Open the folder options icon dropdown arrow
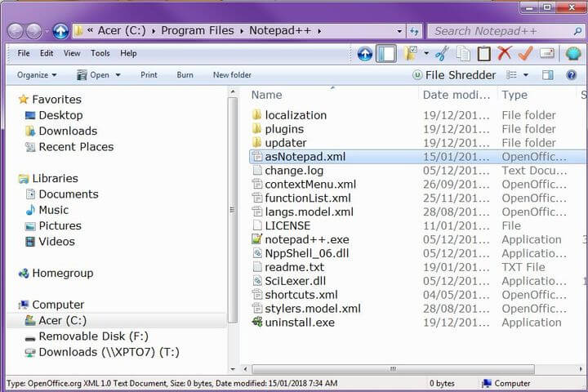The image size is (588, 392). tap(426, 54)
